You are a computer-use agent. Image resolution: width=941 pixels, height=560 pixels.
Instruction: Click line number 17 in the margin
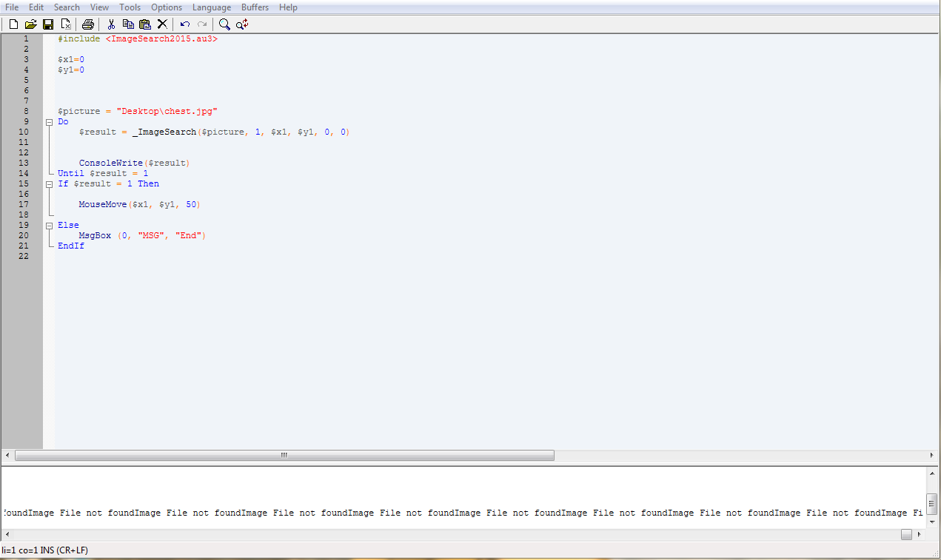point(24,205)
